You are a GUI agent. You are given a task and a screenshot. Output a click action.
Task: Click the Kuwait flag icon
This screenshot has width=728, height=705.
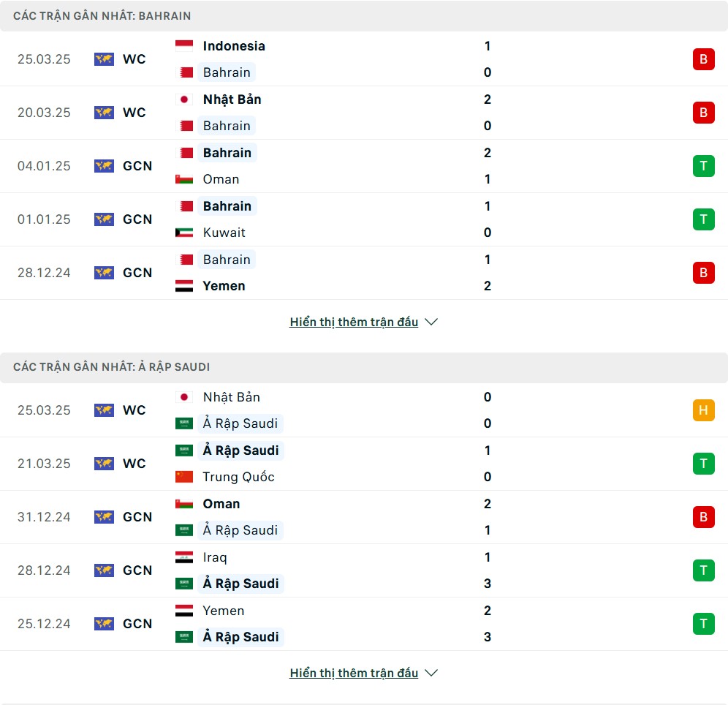tap(184, 233)
